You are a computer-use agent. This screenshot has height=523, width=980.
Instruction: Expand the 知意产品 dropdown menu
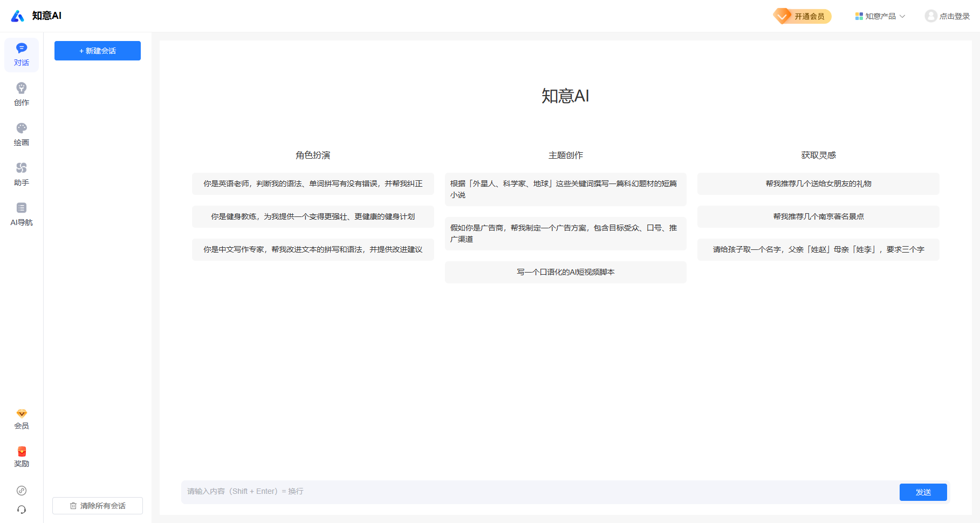(x=880, y=16)
